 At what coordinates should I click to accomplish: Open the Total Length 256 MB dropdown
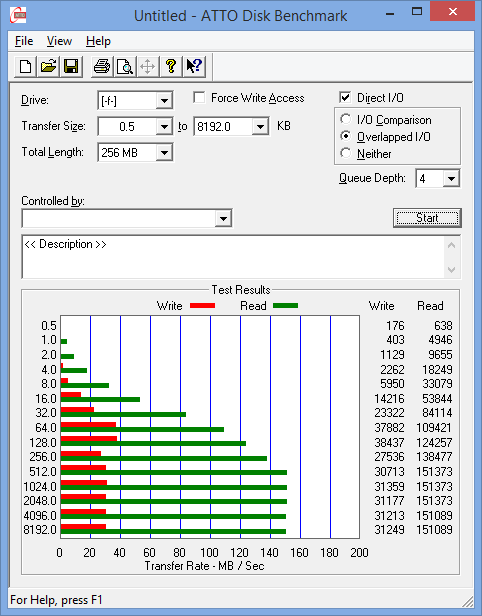[164, 152]
